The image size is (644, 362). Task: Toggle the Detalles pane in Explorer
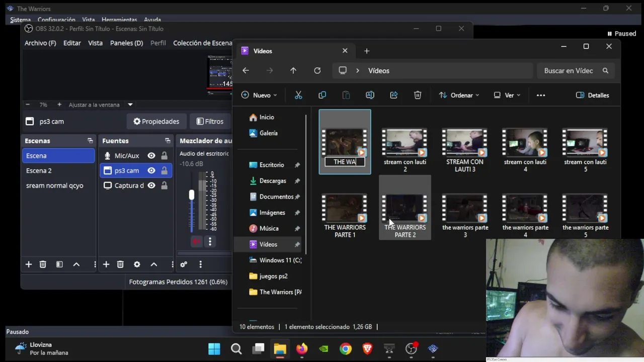coord(593,95)
